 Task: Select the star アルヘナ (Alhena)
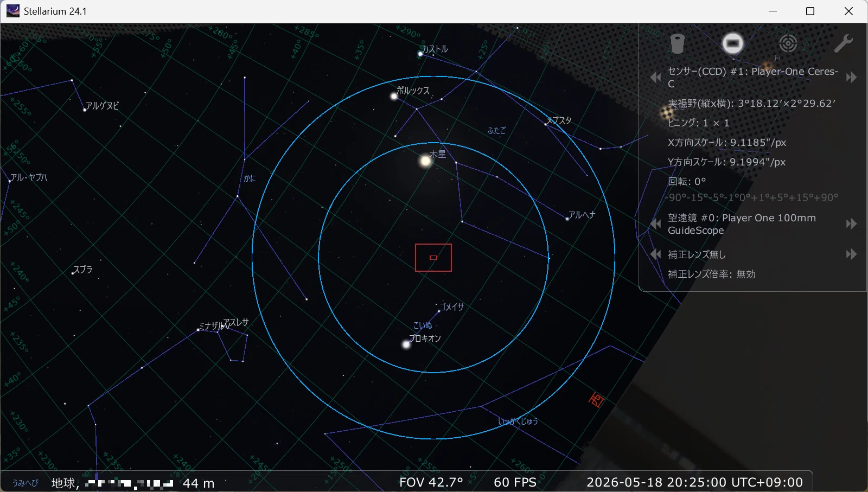(x=567, y=219)
